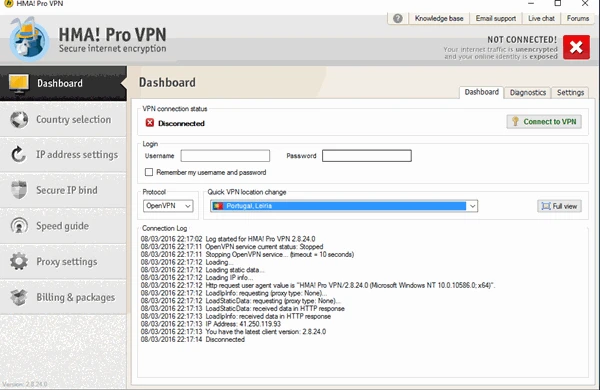
Task: Click the 'Loading static data' log line
Action: coord(203,270)
